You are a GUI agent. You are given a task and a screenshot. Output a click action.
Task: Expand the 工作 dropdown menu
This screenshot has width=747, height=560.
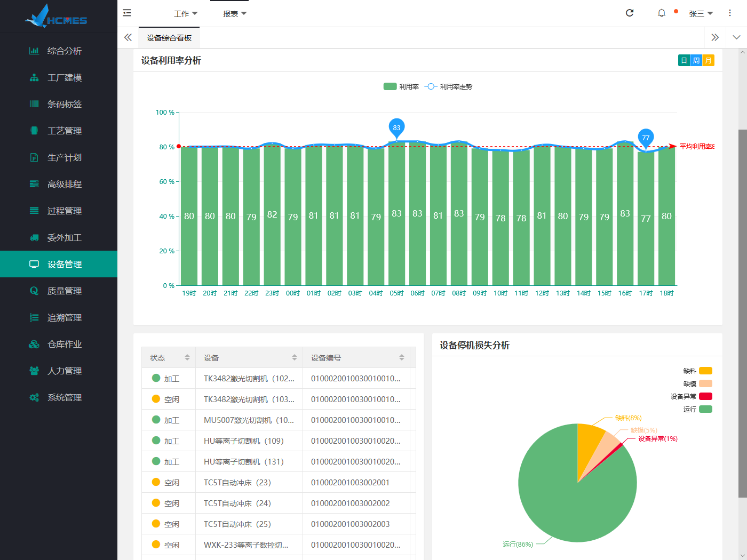185,14
